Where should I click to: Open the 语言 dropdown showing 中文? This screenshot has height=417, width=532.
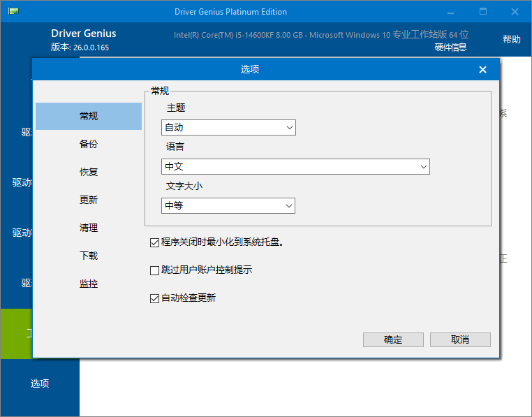(x=295, y=166)
